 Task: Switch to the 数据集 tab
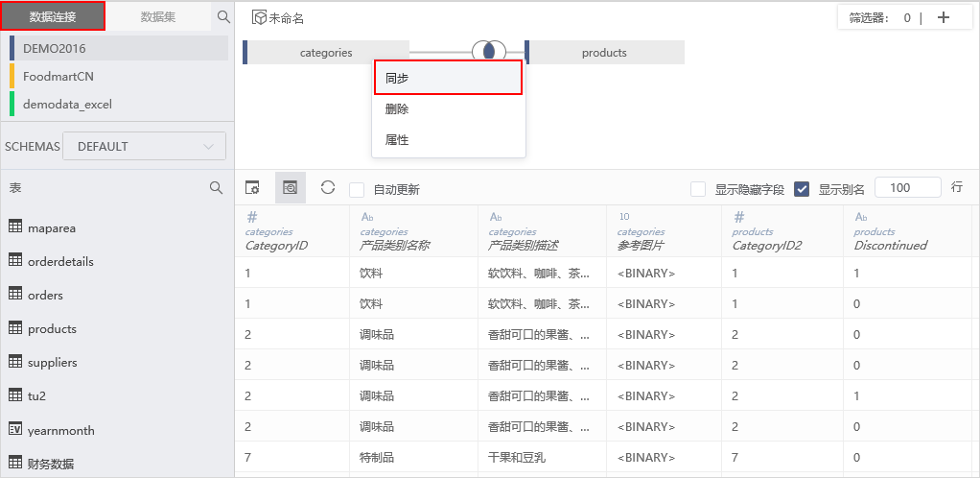point(157,17)
